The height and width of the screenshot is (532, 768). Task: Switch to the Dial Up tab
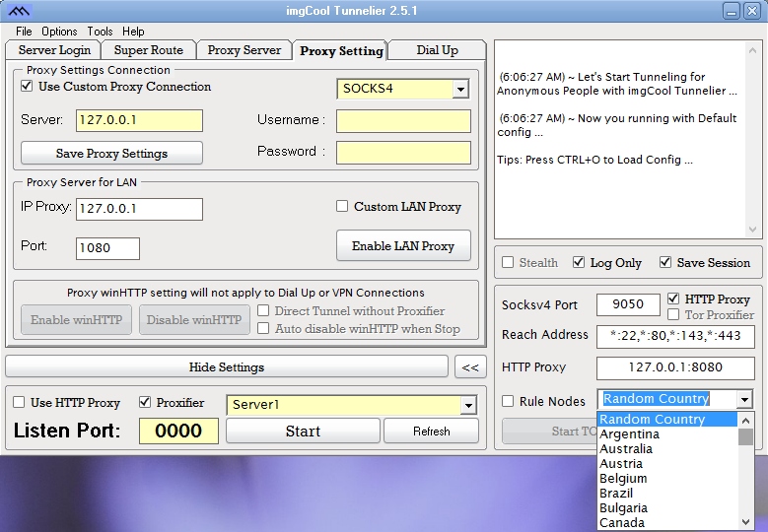click(437, 50)
